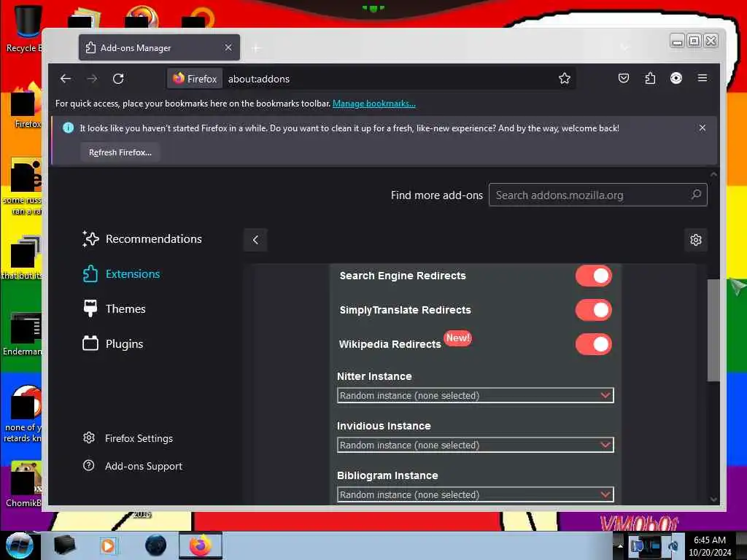Open Add-ons Support link
Image resolution: width=747 pixels, height=560 pixels.
tap(133, 466)
